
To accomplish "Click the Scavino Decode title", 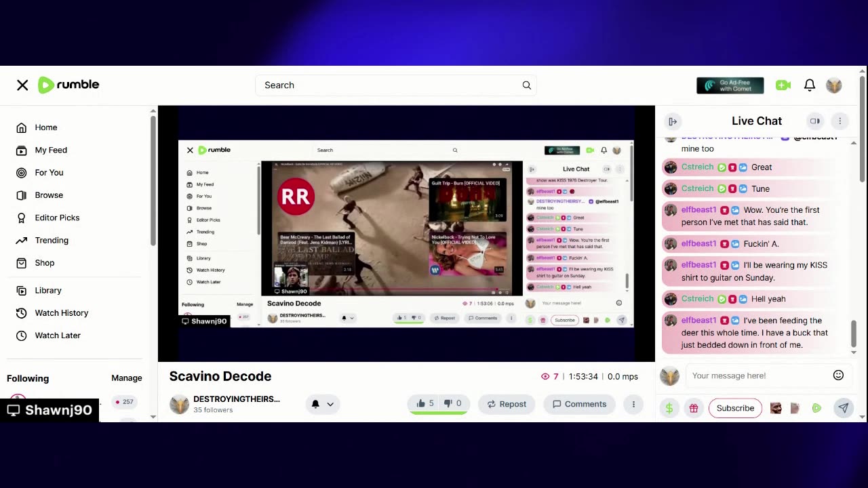I will [x=220, y=376].
